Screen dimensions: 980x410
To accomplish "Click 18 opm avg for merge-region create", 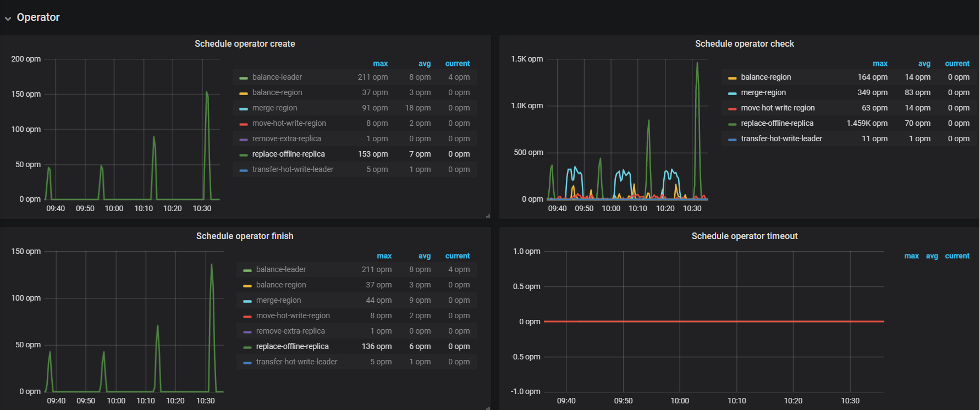I will click(x=418, y=108).
